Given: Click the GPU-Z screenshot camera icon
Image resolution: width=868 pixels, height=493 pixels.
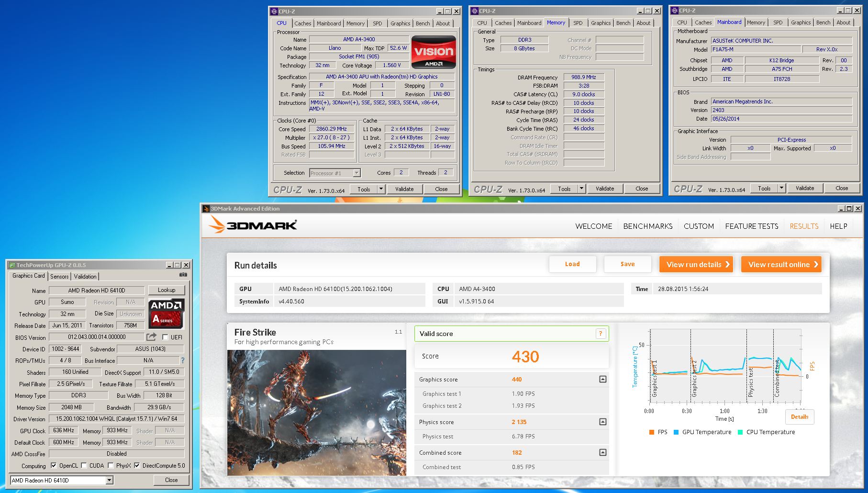Looking at the screenshot, I should click(x=183, y=275).
